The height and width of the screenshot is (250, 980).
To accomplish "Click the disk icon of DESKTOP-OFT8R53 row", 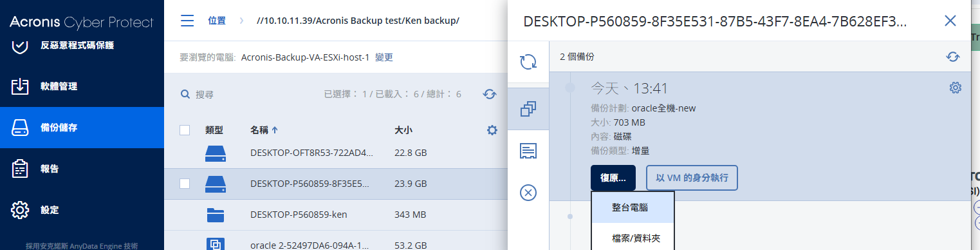I will click(x=216, y=153).
